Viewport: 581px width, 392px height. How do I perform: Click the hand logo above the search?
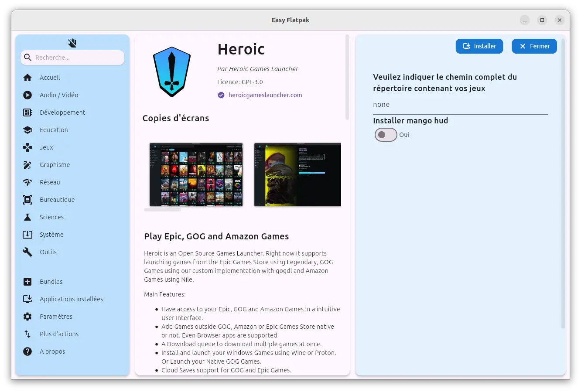click(72, 43)
